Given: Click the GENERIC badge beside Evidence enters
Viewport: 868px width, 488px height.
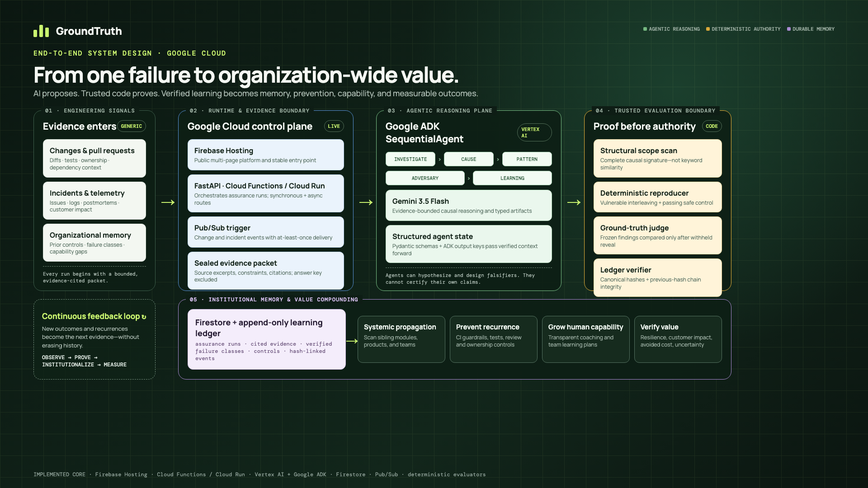Looking at the screenshot, I should [x=132, y=127].
